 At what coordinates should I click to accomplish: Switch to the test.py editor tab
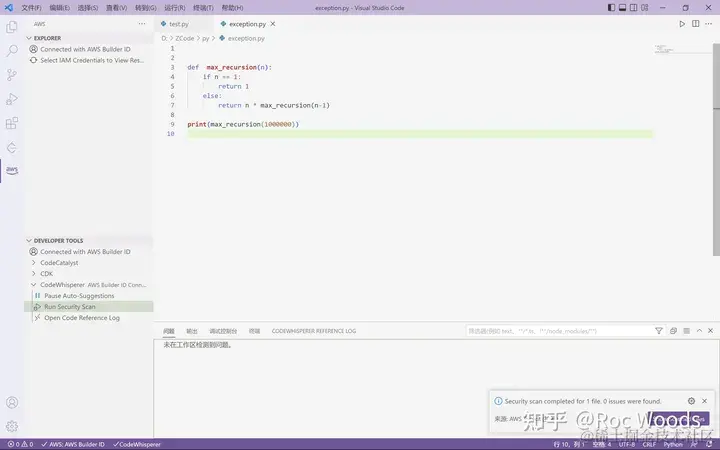[179, 24]
